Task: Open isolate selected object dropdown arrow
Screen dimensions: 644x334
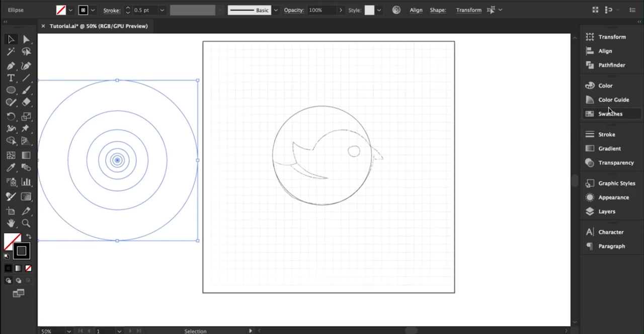Action: pos(500,10)
